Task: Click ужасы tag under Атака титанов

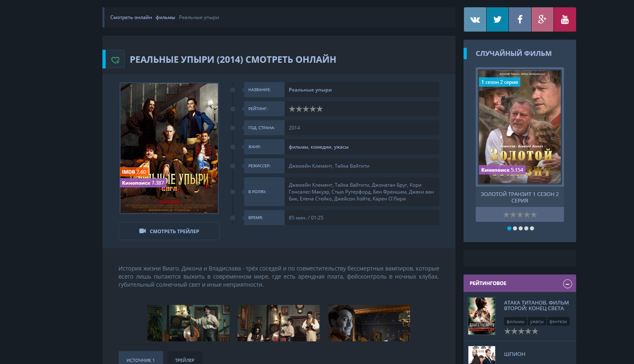Action: [x=537, y=321]
